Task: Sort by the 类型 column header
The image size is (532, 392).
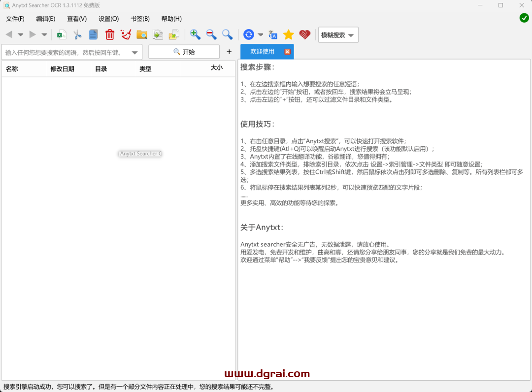Action: point(145,69)
